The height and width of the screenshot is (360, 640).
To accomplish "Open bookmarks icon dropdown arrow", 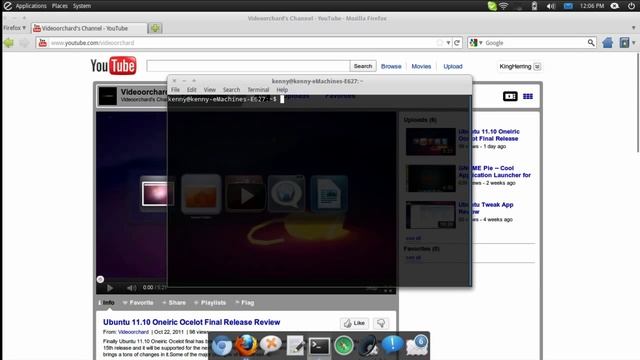I will click(x=633, y=42).
